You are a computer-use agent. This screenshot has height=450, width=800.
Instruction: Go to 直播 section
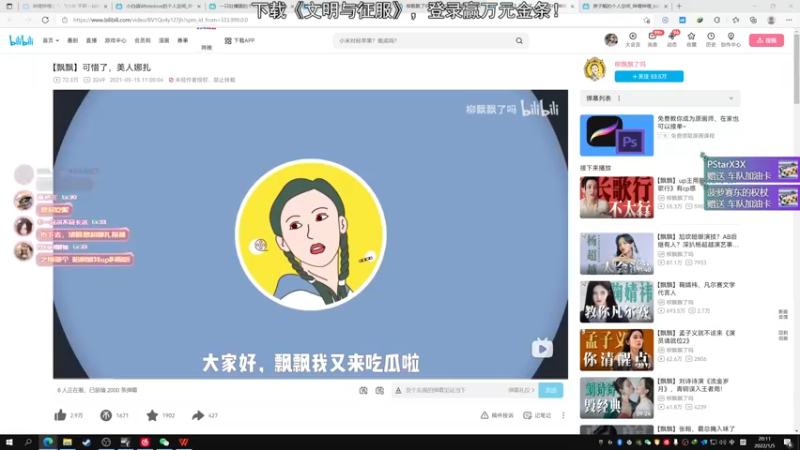91,40
